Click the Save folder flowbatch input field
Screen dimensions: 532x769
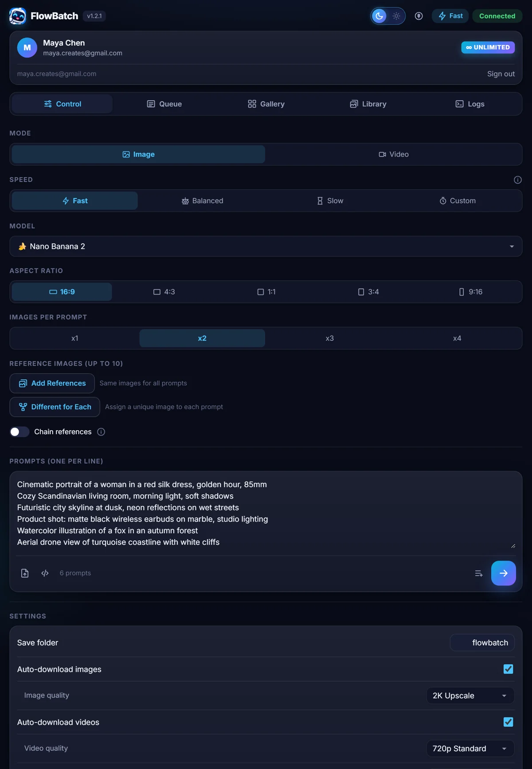coord(482,643)
